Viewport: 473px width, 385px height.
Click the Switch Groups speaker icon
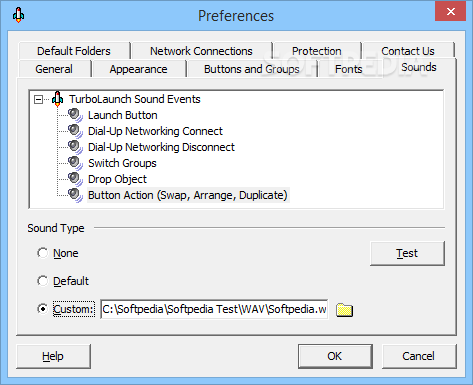[75, 163]
